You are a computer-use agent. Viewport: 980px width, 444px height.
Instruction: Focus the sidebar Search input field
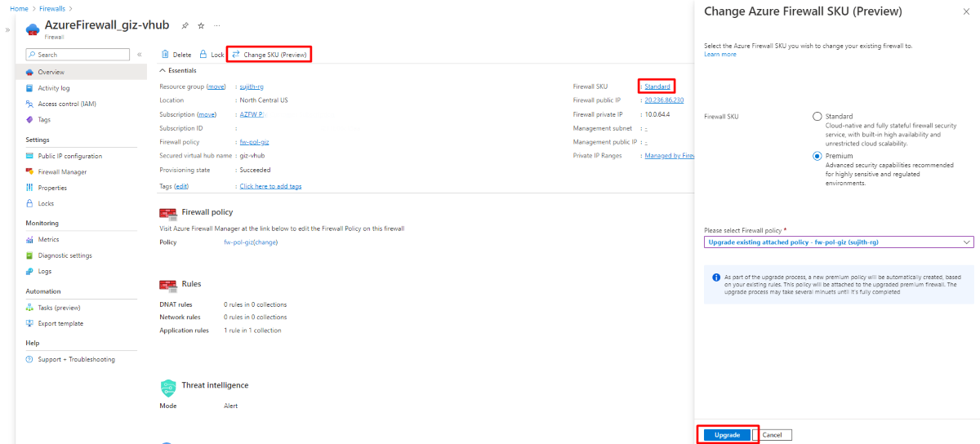pos(78,55)
